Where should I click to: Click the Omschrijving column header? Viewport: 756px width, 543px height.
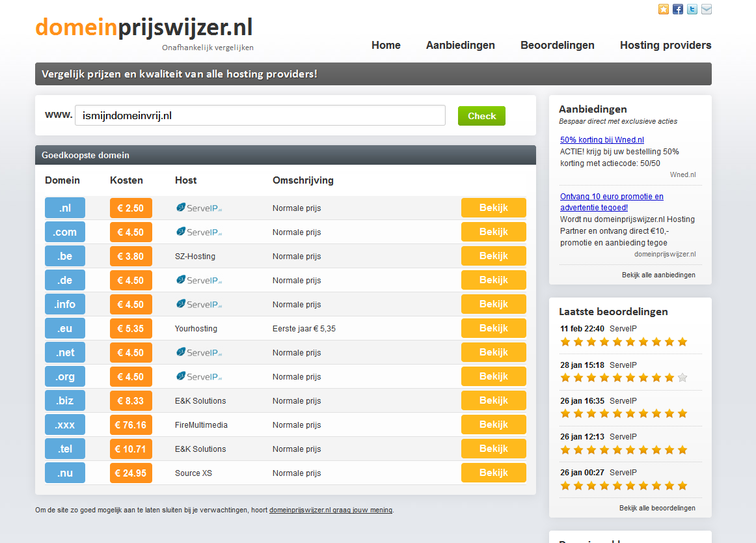(303, 180)
